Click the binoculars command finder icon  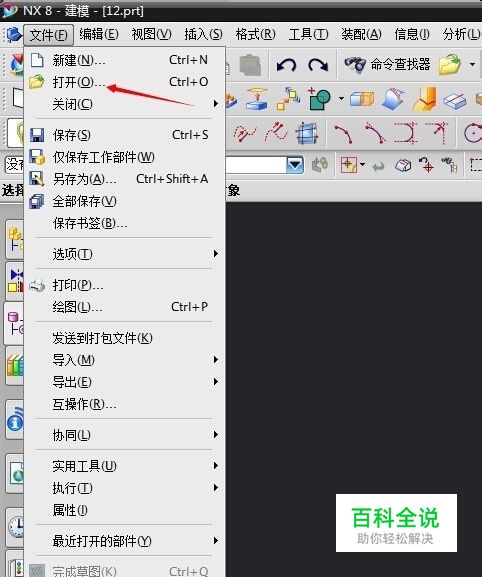(355, 65)
